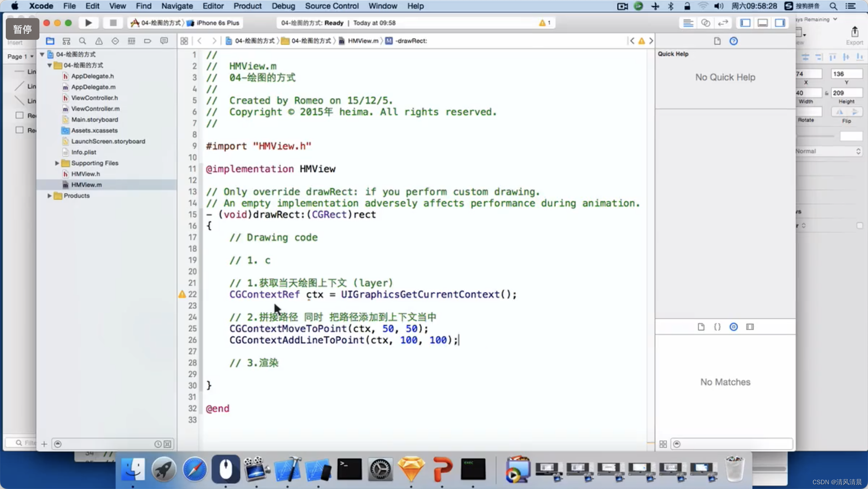
Task: Run the project with the Play button
Action: (88, 23)
